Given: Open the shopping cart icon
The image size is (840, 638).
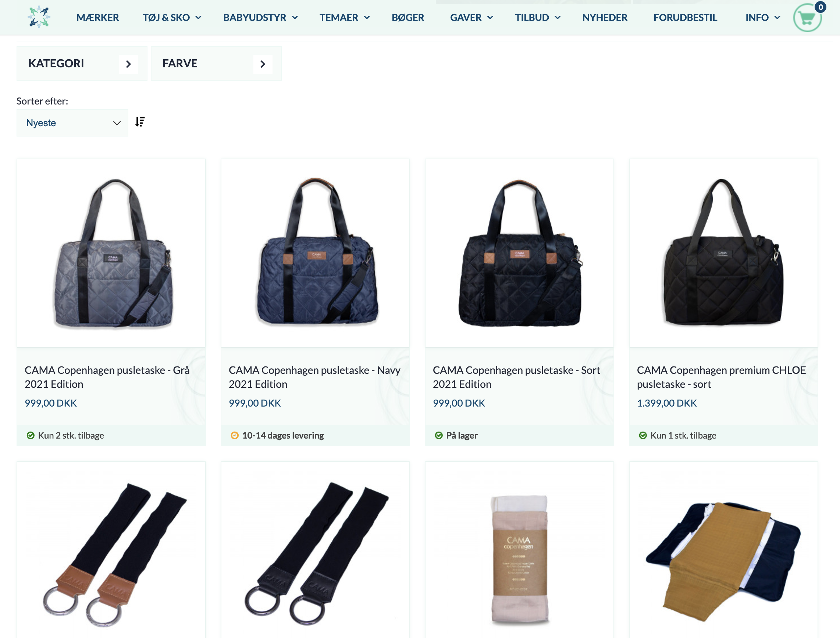Looking at the screenshot, I should point(807,18).
